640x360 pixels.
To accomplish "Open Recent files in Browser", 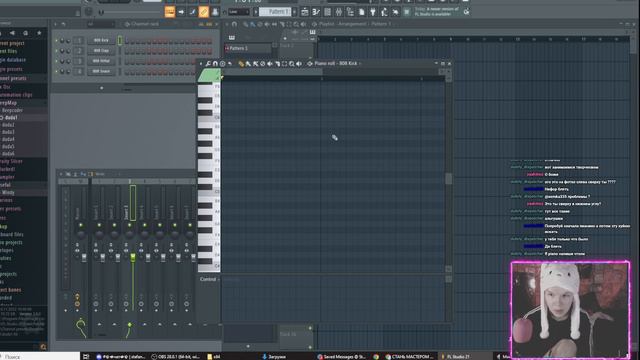I will (x=9, y=51).
